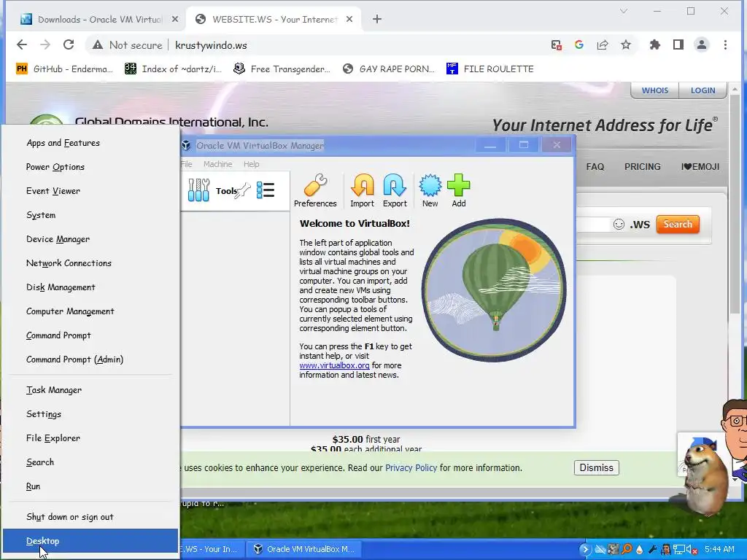Screen dimensions: 747x560
Task: Open PRICING on the website
Action: pyautogui.click(x=642, y=167)
